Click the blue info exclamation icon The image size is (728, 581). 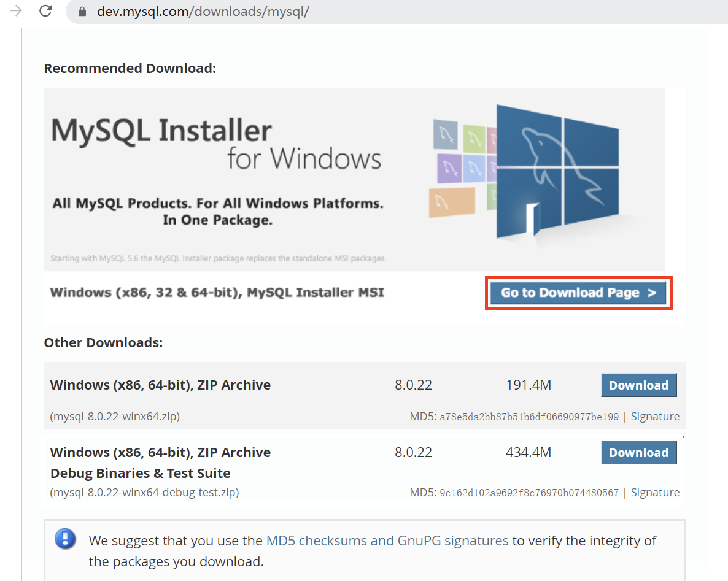point(65,539)
